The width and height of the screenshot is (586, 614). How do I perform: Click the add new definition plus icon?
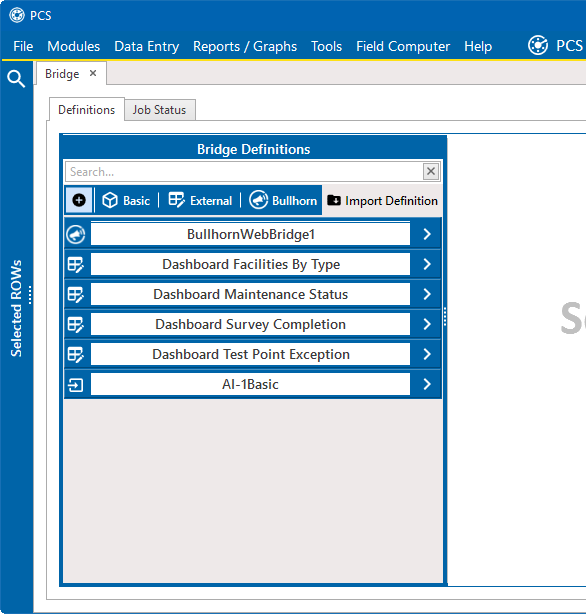(x=79, y=200)
